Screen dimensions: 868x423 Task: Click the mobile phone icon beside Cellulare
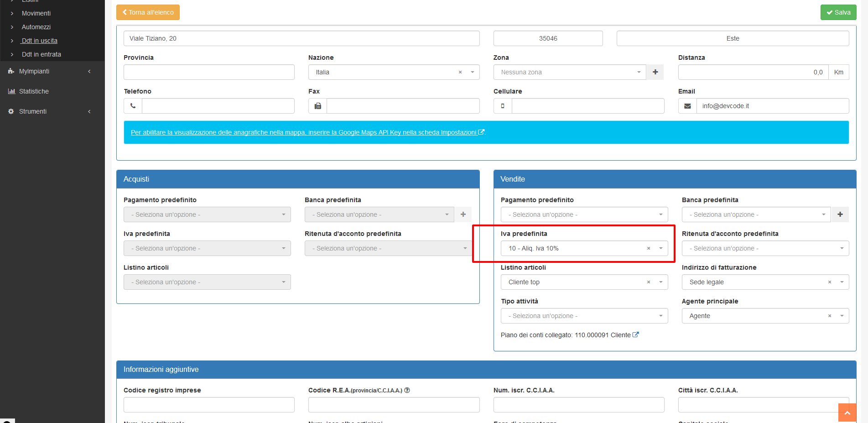(x=502, y=106)
